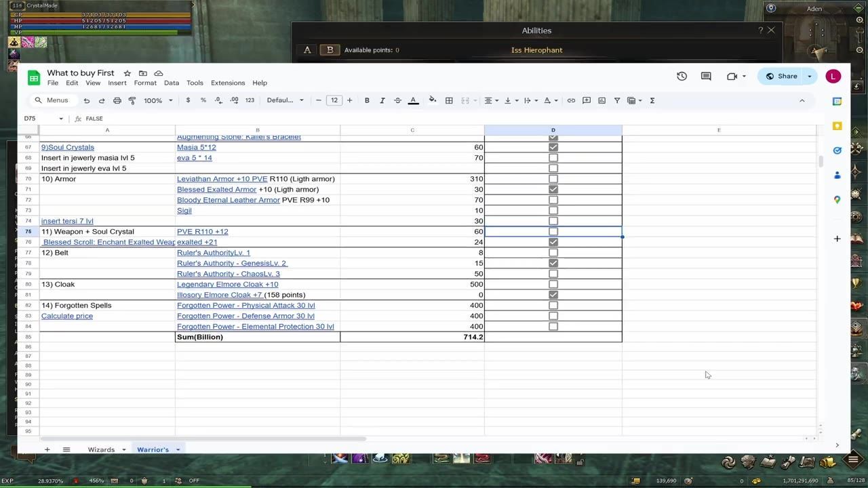
Task: Undo the last action in toolbar
Action: (x=87, y=100)
